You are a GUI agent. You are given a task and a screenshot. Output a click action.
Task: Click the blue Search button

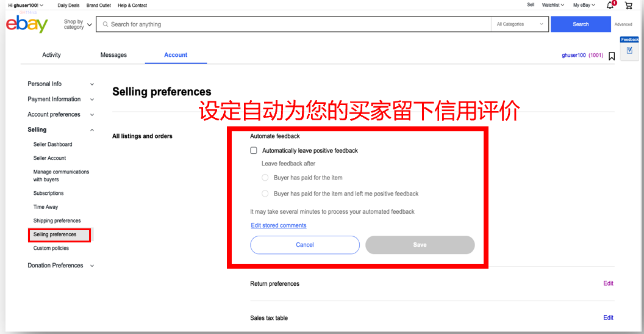[x=581, y=24]
